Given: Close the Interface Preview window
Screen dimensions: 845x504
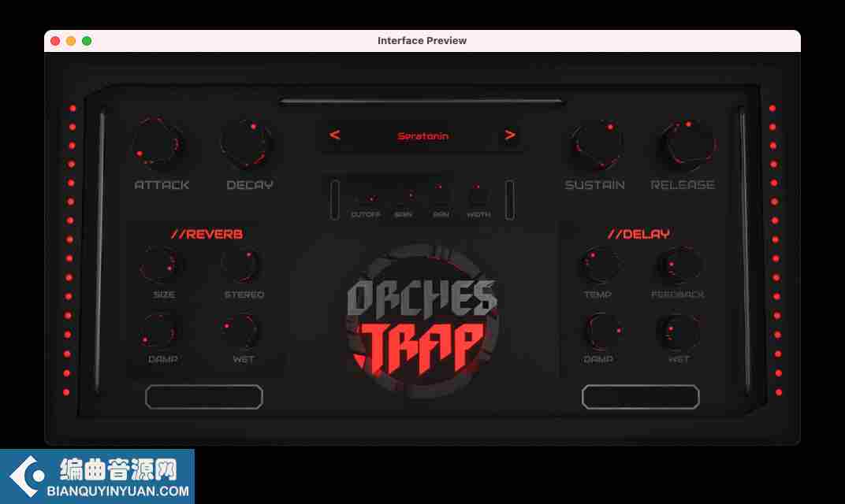Looking at the screenshot, I should point(55,41).
